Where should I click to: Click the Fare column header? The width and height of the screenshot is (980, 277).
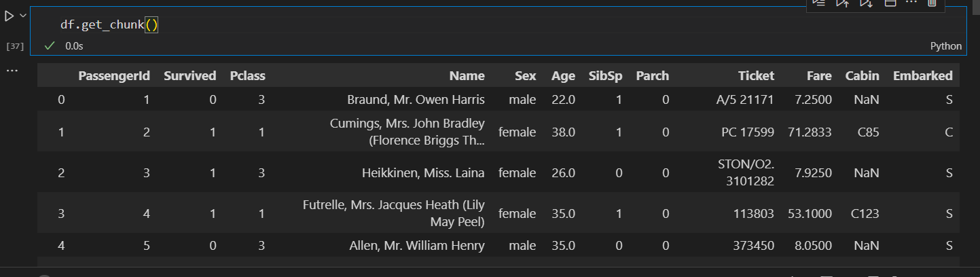pyautogui.click(x=819, y=76)
